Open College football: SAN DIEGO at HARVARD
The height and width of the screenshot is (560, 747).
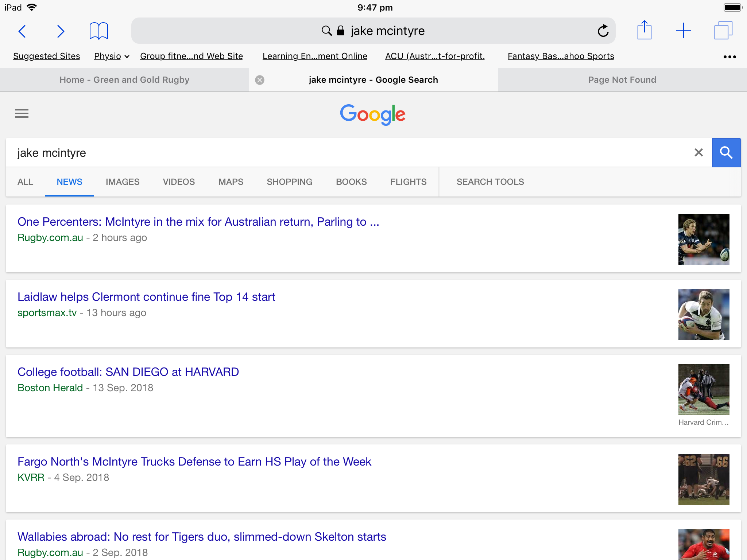128,372
